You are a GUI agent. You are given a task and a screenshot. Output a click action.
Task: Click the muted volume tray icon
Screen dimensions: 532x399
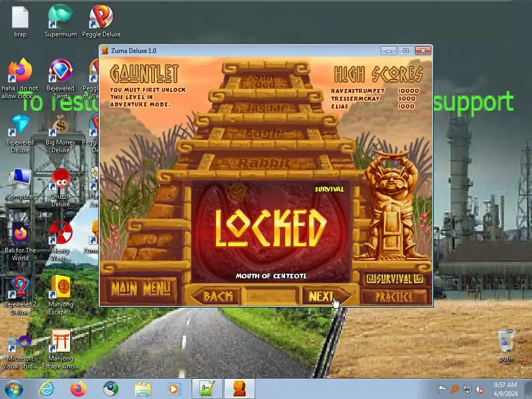pyautogui.click(x=480, y=389)
